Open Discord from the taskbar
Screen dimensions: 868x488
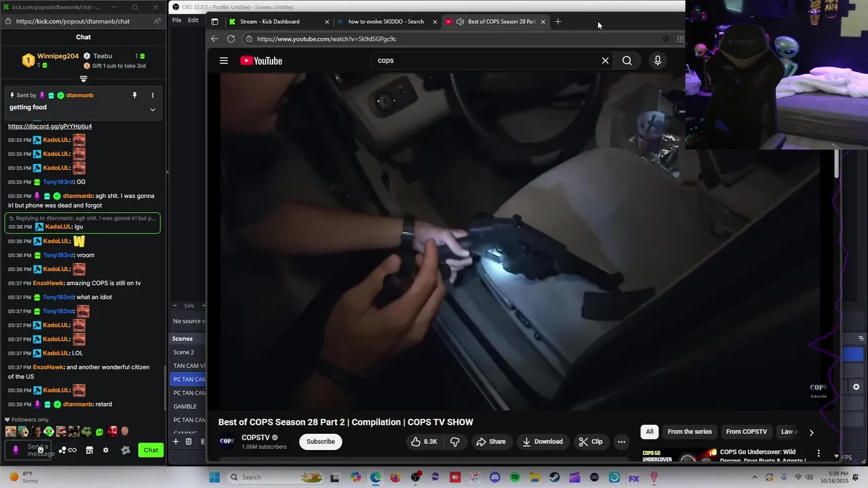[495, 477]
